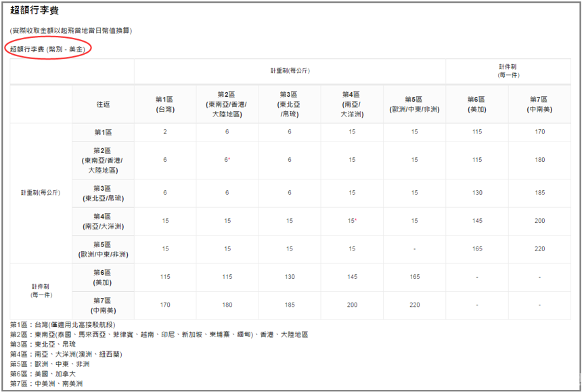The width and height of the screenshot is (582, 392).
Task: Click footnote 第4區:南亞、大洋洲(澳洲、紐西蘭)
Action: tap(66, 354)
